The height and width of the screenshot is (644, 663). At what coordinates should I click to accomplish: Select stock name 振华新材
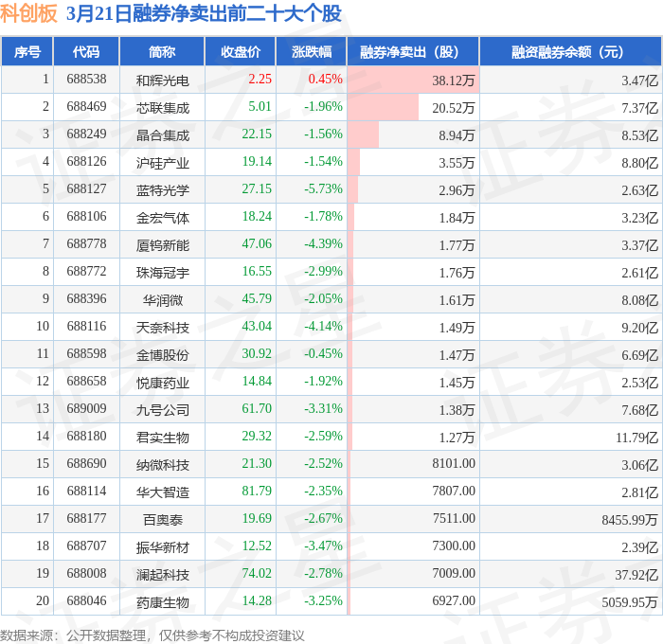(162, 547)
